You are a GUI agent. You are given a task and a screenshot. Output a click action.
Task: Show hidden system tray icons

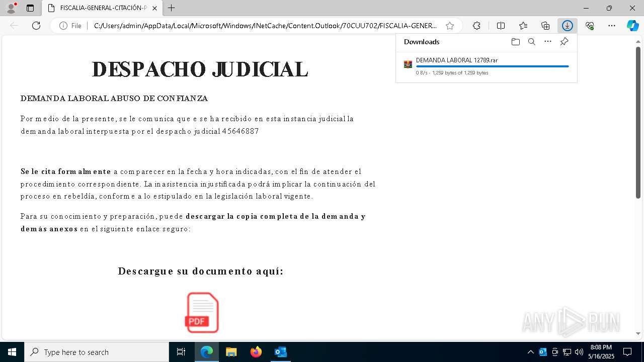coord(531,352)
